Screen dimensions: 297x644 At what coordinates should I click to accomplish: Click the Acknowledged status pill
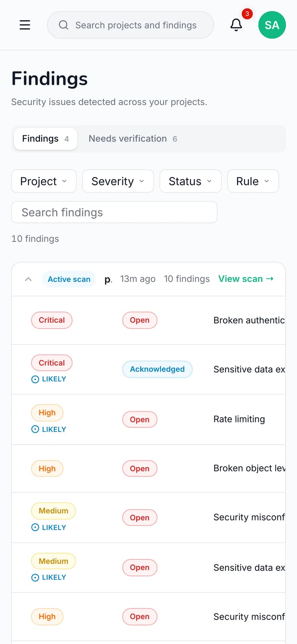tap(157, 369)
